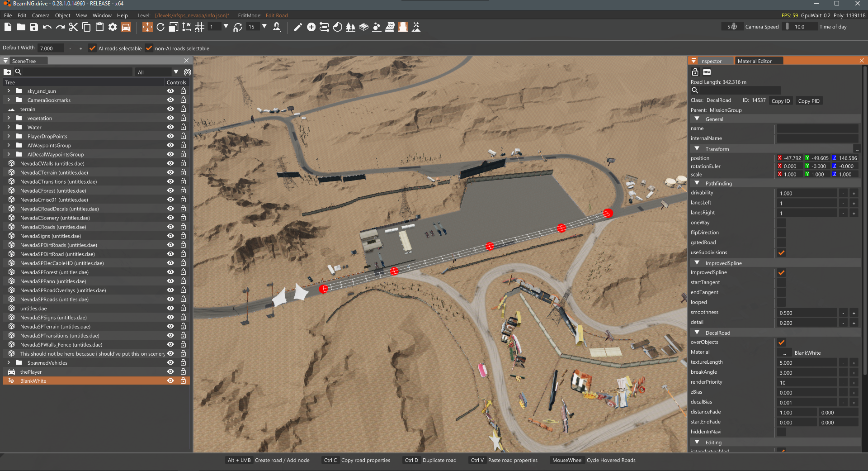Viewport: 868px width, 471px height.
Task: Collapse the General section in Inspector
Action: [x=697, y=119]
